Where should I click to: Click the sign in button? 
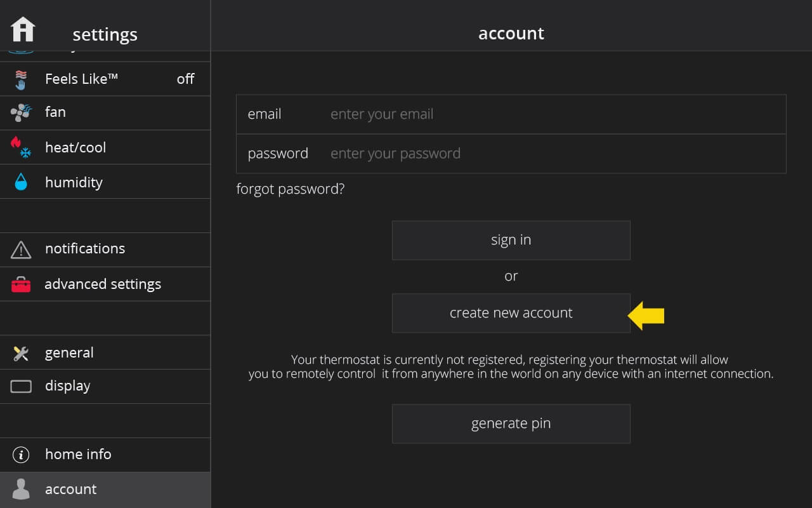point(511,240)
